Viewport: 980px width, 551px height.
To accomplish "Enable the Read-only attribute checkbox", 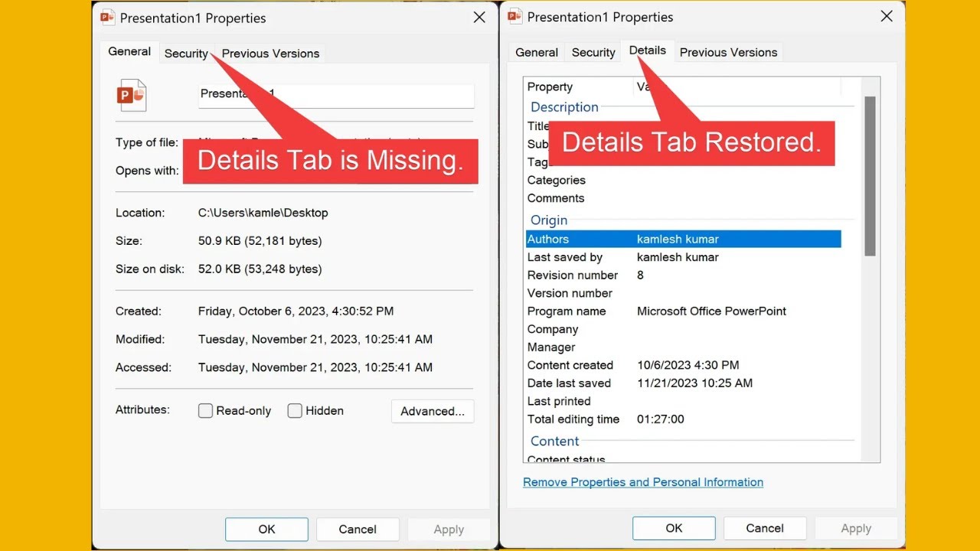I will (205, 411).
